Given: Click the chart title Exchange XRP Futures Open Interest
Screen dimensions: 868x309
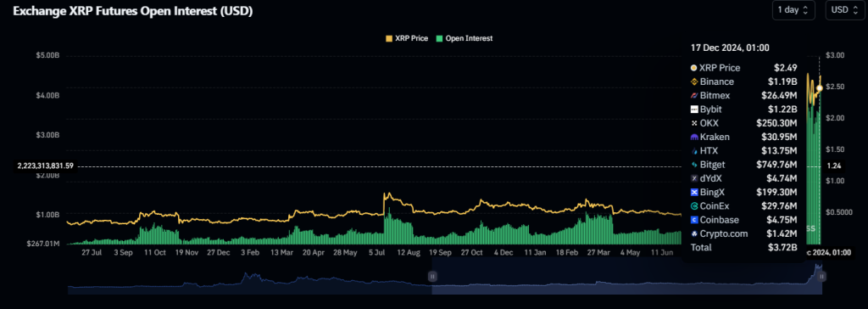Looking at the screenshot, I should pos(133,11).
